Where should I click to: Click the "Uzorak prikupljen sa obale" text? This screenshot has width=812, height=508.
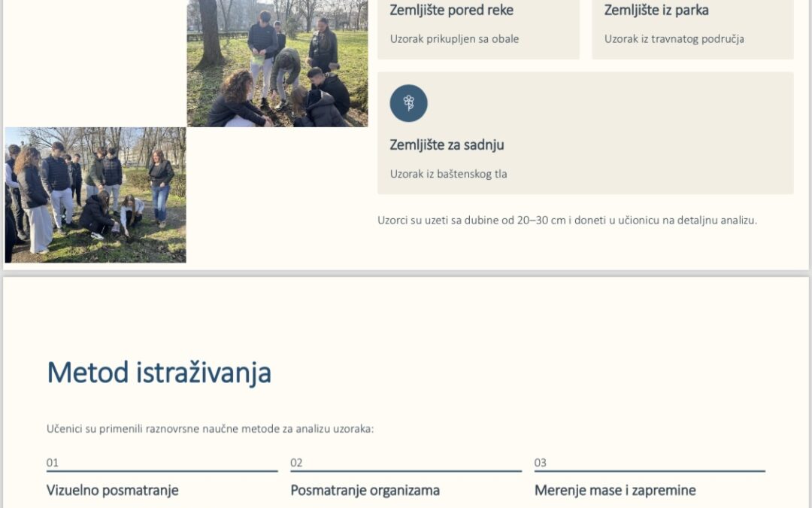point(454,38)
